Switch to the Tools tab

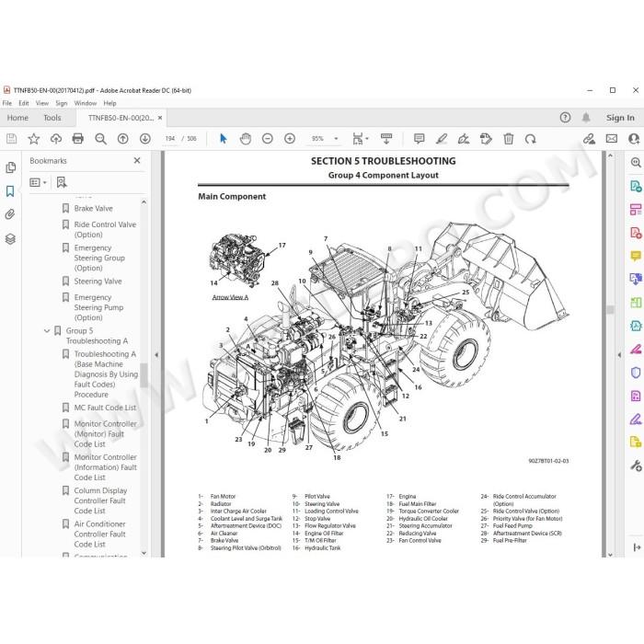[x=52, y=118]
